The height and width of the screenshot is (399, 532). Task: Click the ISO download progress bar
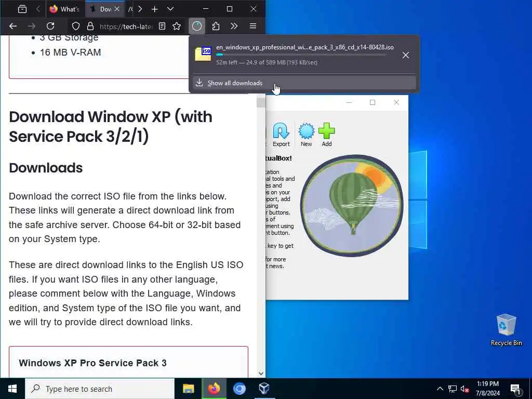(301, 54)
